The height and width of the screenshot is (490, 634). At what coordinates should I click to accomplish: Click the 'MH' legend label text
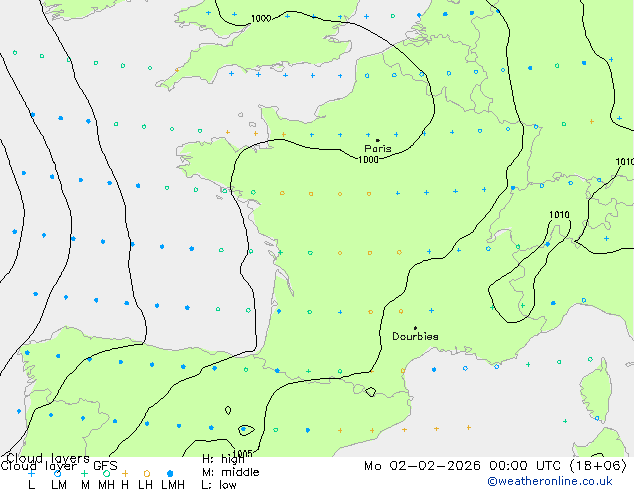coord(106,485)
